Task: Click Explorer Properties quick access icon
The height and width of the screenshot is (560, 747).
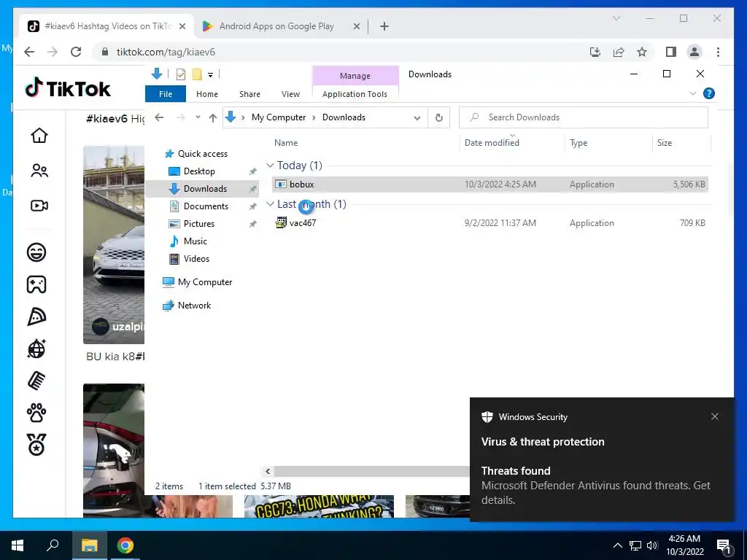Action: point(181,74)
